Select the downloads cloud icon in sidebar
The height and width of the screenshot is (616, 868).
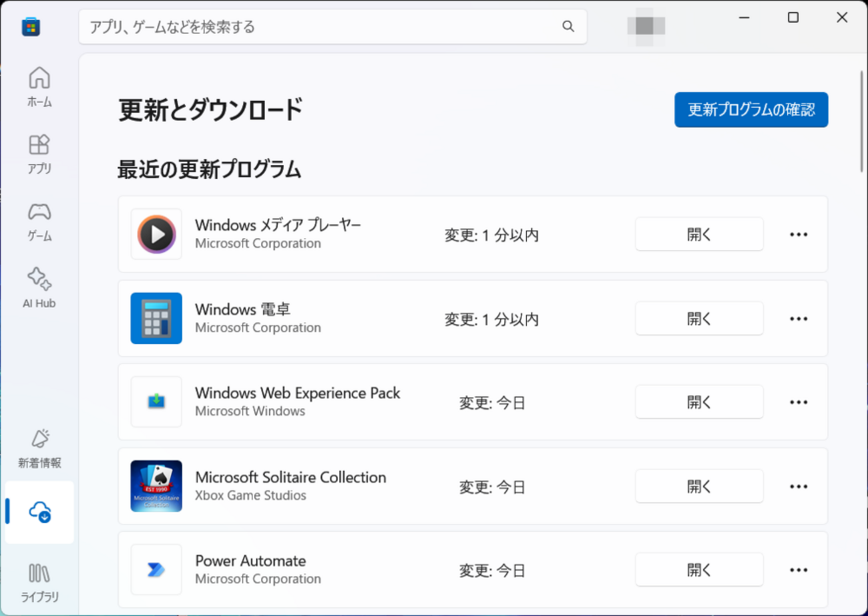39,512
